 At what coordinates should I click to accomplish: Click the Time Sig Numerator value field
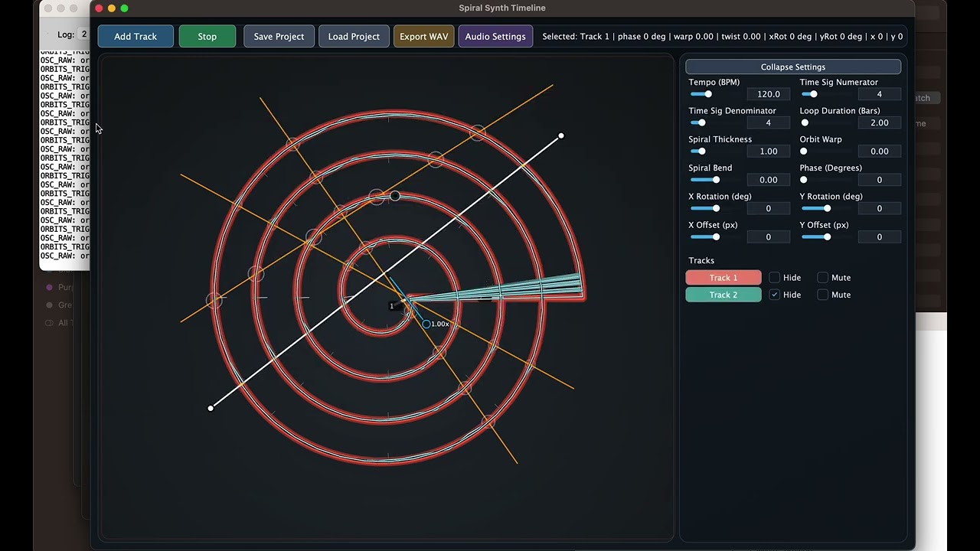click(x=879, y=94)
